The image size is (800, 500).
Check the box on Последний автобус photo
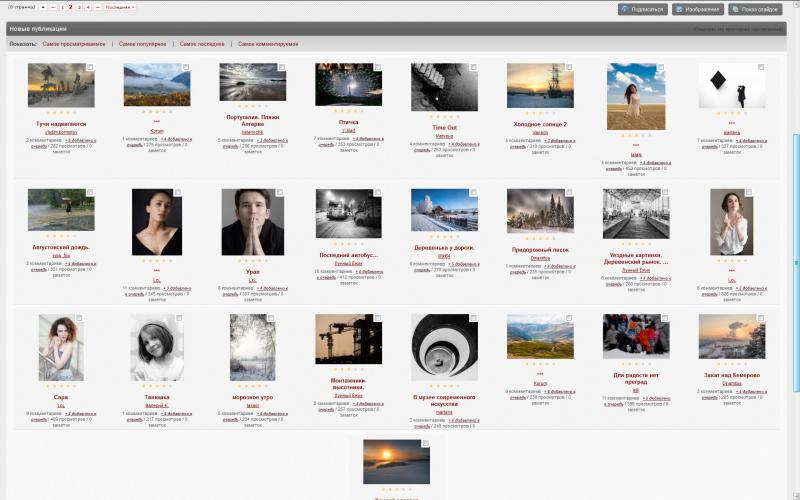coord(378,192)
